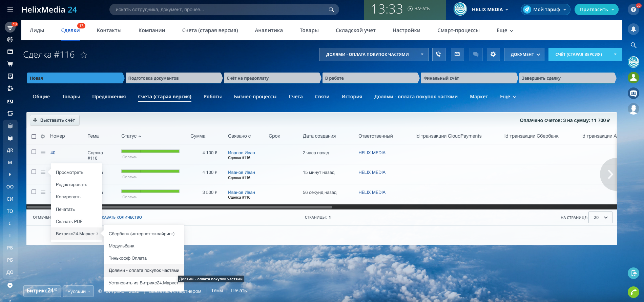Select the checkbox of the 3 500 ₽ invoice
The height and width of the screenshot is (302, 644).
point(34,192)
